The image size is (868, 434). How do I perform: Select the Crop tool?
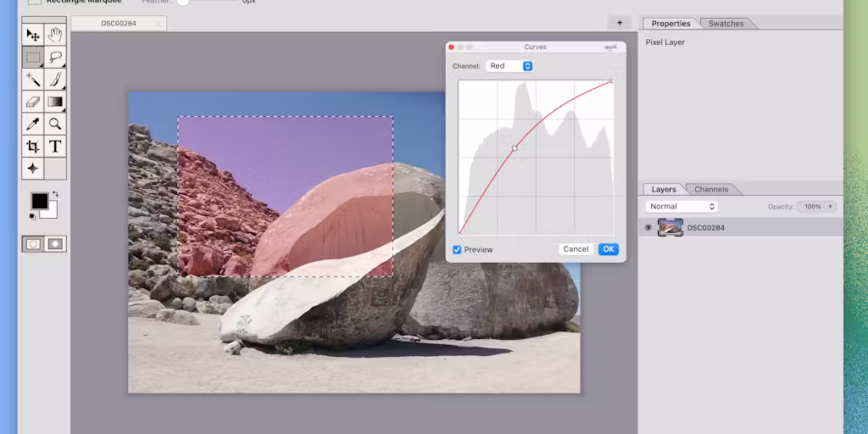pos(33,146)
